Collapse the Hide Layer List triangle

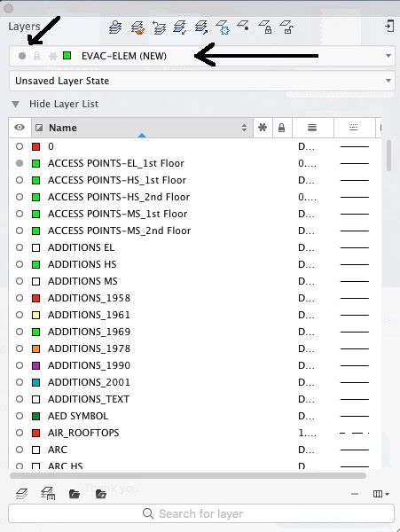coord(16,104)
